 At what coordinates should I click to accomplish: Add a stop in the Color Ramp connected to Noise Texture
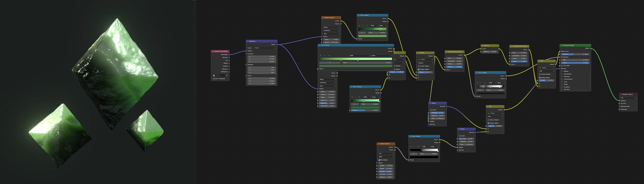point(411,147)
